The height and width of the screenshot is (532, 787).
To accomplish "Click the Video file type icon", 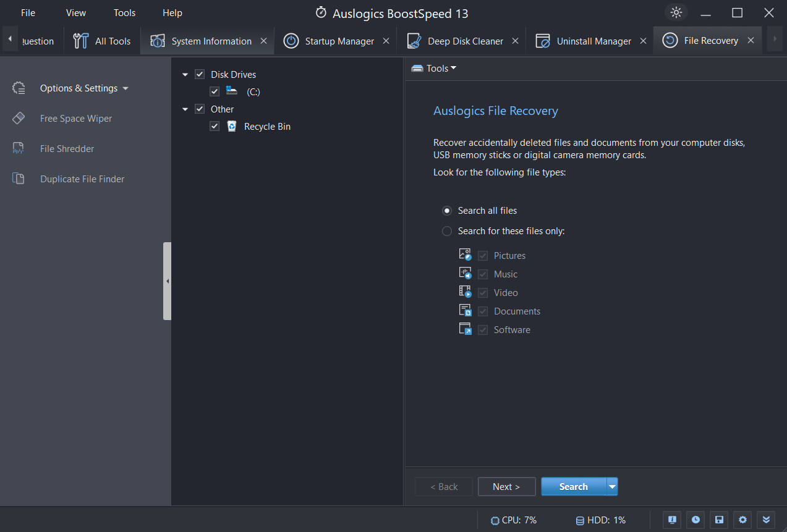I will 466,292.
